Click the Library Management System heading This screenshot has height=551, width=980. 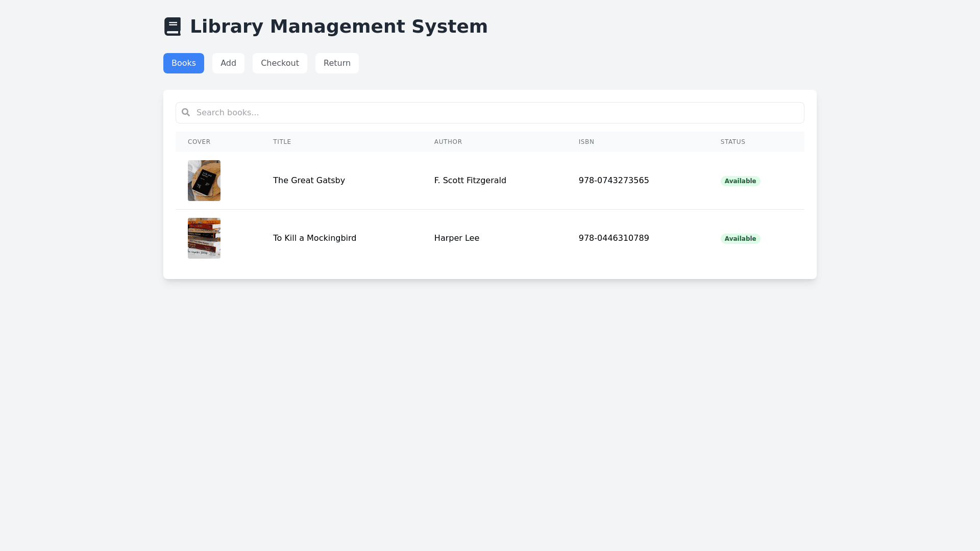[338, 27]
